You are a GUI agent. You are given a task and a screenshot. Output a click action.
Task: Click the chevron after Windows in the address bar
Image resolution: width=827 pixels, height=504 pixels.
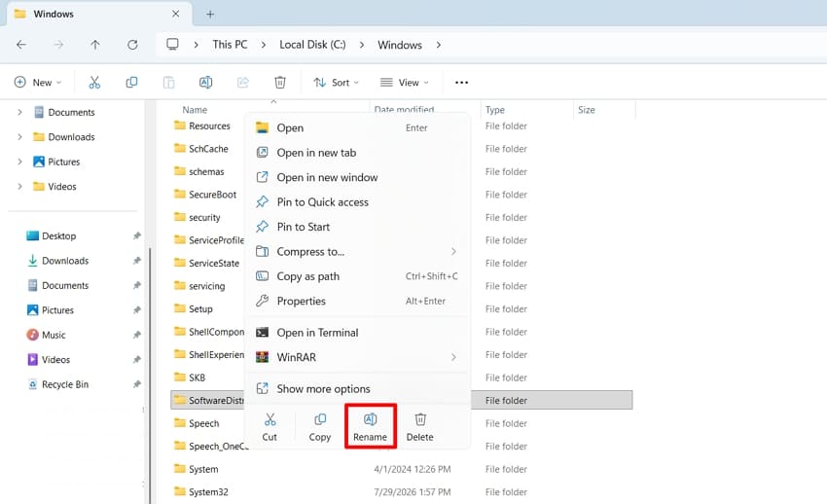click(438, 45)
